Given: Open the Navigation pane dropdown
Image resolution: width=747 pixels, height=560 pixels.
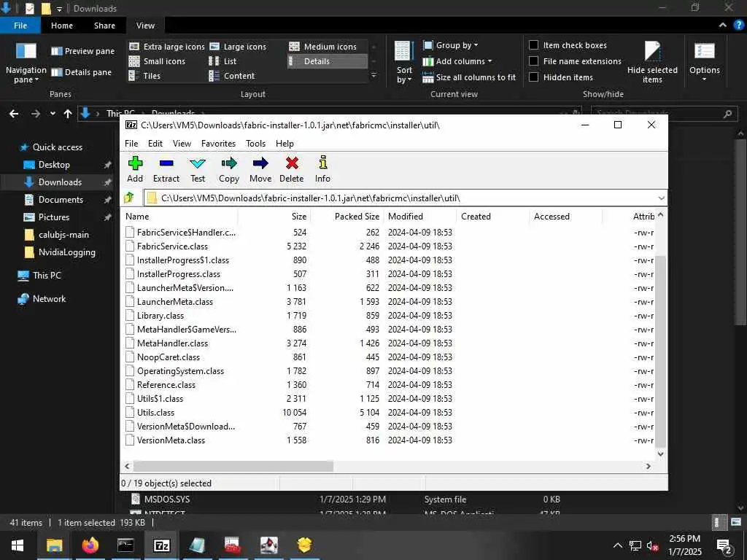Looking at the screenshot, I should [26, 63].
